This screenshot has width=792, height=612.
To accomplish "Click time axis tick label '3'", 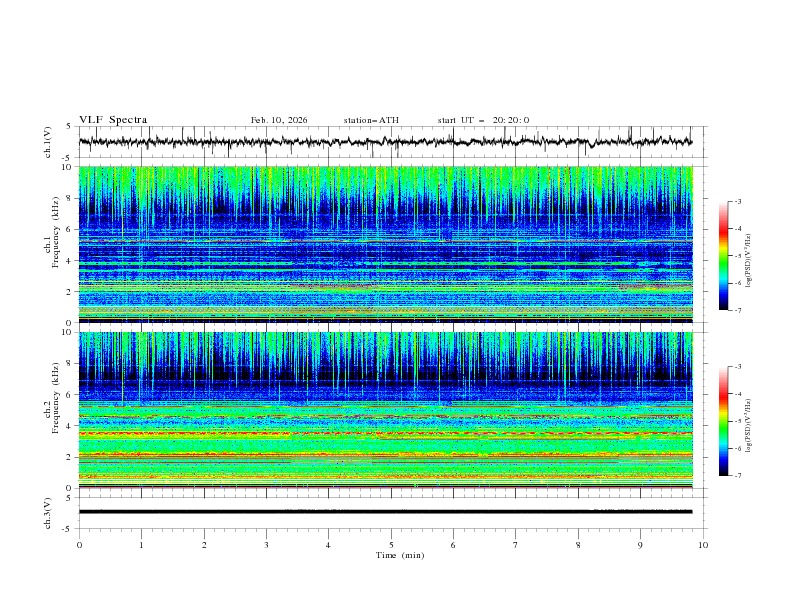I will [x=266, y=545].
